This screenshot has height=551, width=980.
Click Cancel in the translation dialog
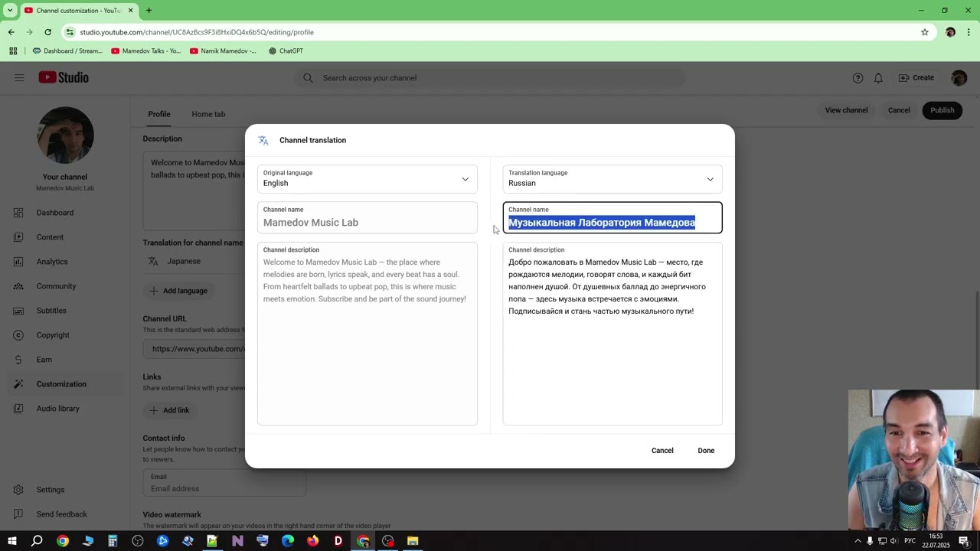(662, 451)
